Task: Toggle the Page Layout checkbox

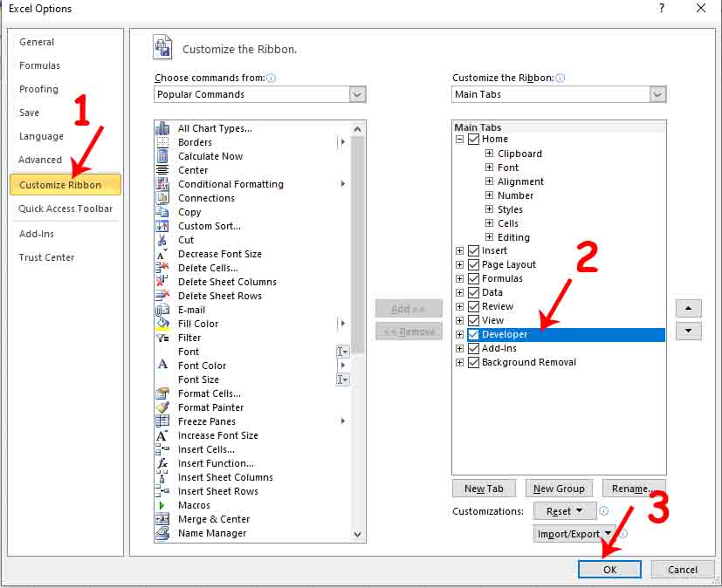Action: point(473,264)
